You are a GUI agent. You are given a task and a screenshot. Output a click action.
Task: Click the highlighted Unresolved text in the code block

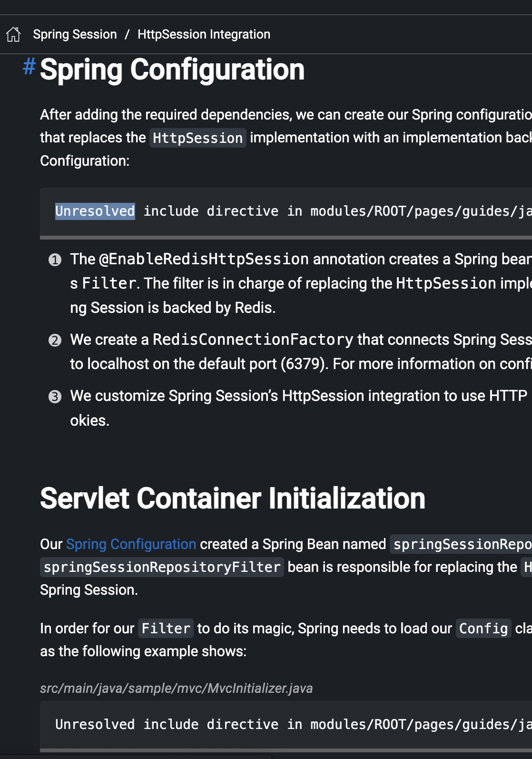[x=95, y=211]
